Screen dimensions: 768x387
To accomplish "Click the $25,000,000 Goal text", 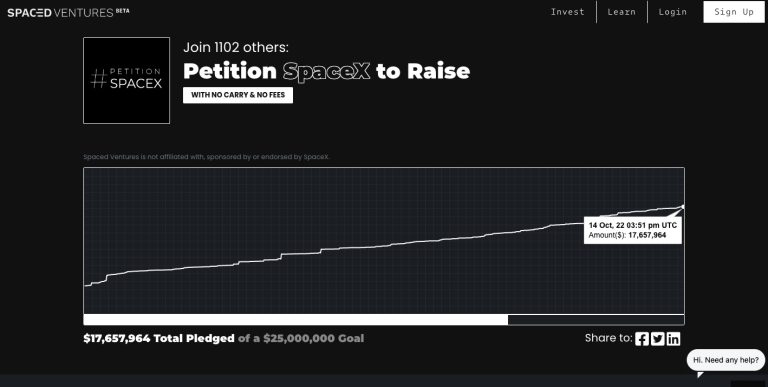I will [x=313, y=339].
